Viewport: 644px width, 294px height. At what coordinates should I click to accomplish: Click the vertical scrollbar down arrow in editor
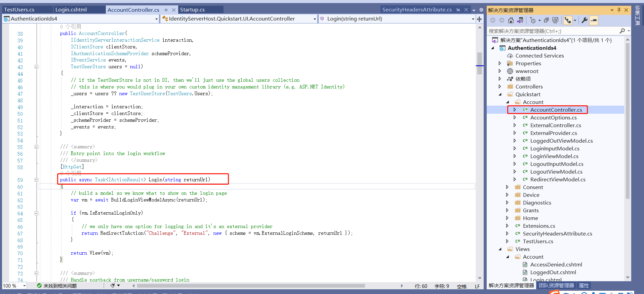(480, 278)
